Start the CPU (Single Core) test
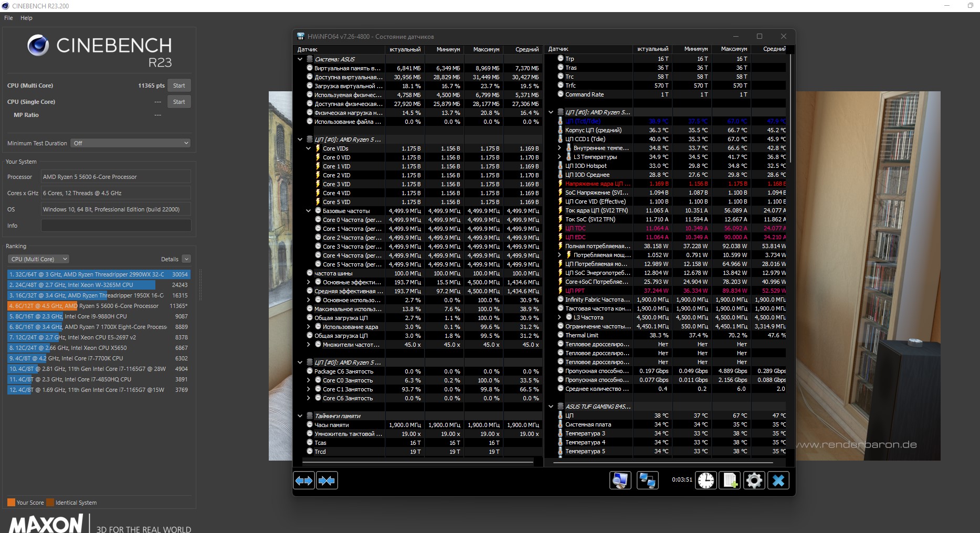Viewport: 980px width, 533px height. pos(179,102)
